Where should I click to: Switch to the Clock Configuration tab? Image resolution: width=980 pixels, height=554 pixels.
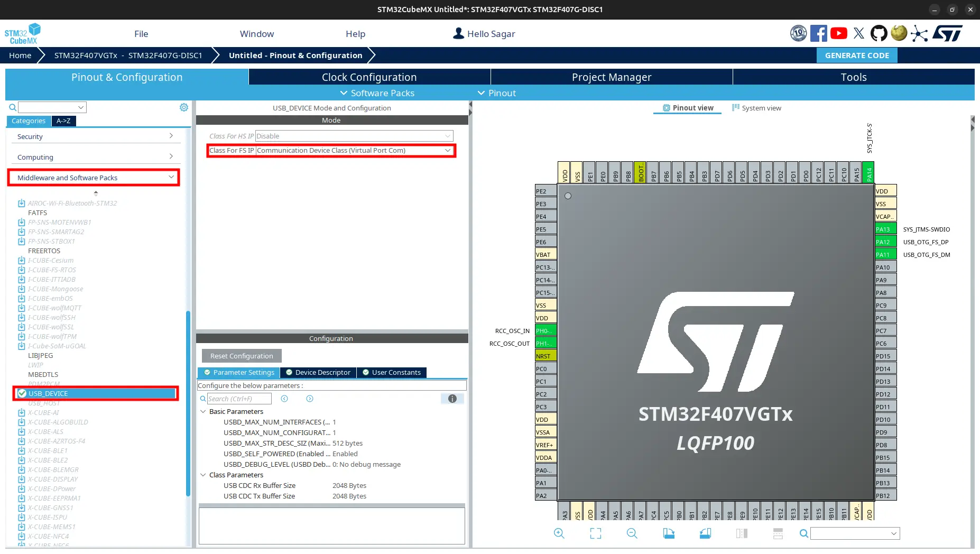tap(369, 77)
